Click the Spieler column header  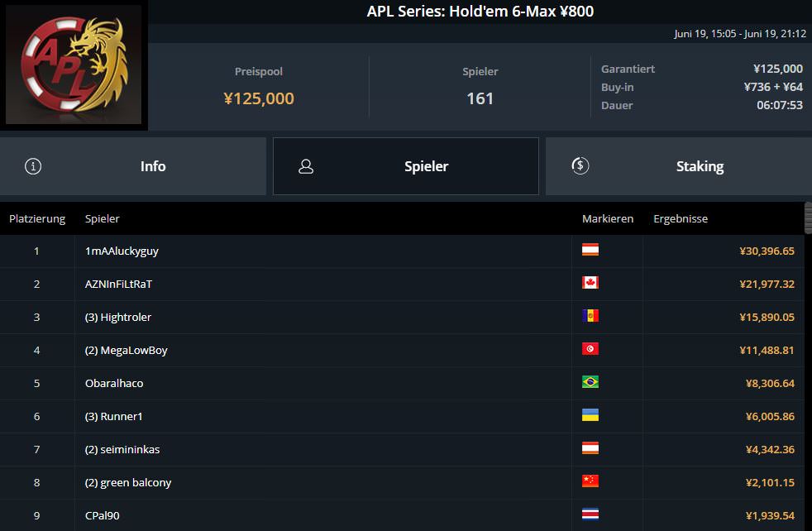click(103, 219)
